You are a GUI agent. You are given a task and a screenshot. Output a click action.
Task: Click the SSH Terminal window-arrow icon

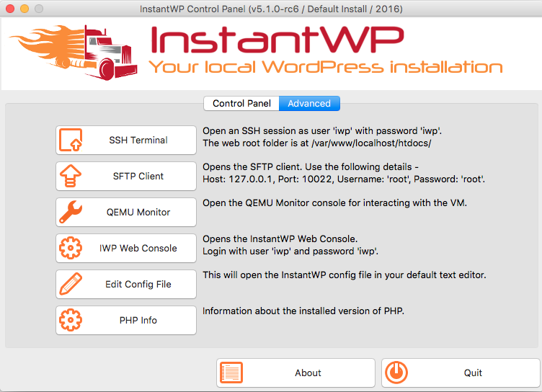(x=71, y=140)
